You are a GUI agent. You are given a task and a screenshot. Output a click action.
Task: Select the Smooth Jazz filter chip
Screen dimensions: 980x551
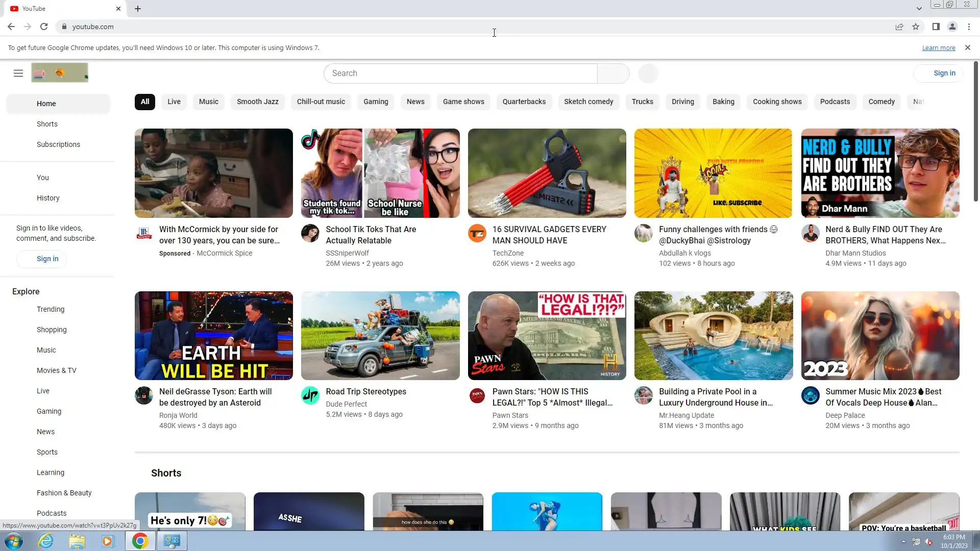(x=257, y=102)
